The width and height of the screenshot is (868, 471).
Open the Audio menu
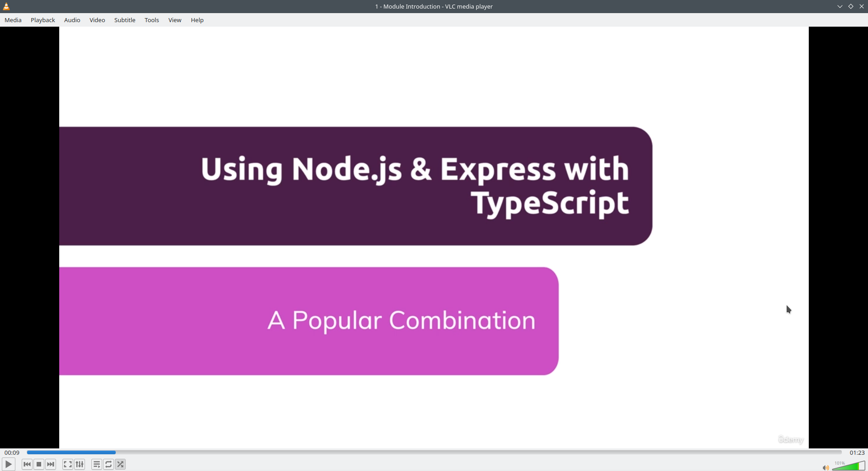72,20
